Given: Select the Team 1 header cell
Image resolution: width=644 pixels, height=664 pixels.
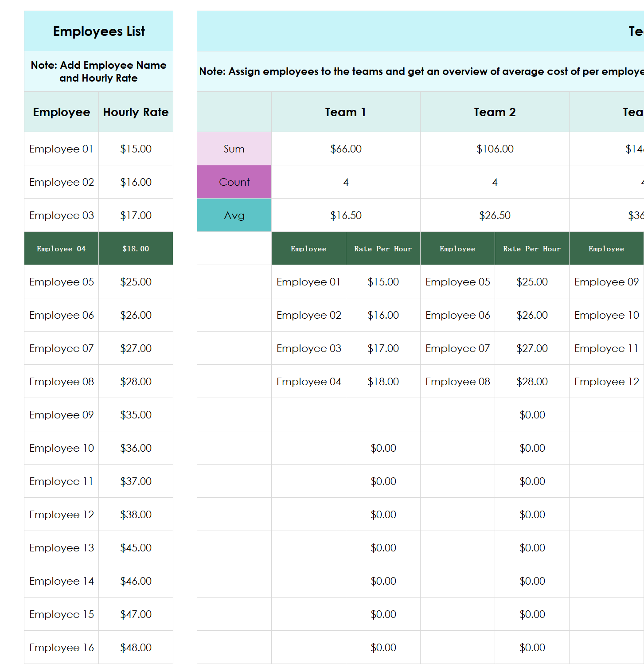Looking at the screenshot, I should tap(346, 112).
